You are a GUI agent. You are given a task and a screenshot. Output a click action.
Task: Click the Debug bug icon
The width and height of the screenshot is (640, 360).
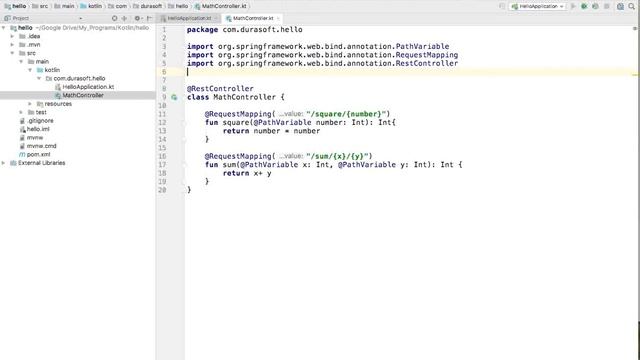(x=584, y=6)
